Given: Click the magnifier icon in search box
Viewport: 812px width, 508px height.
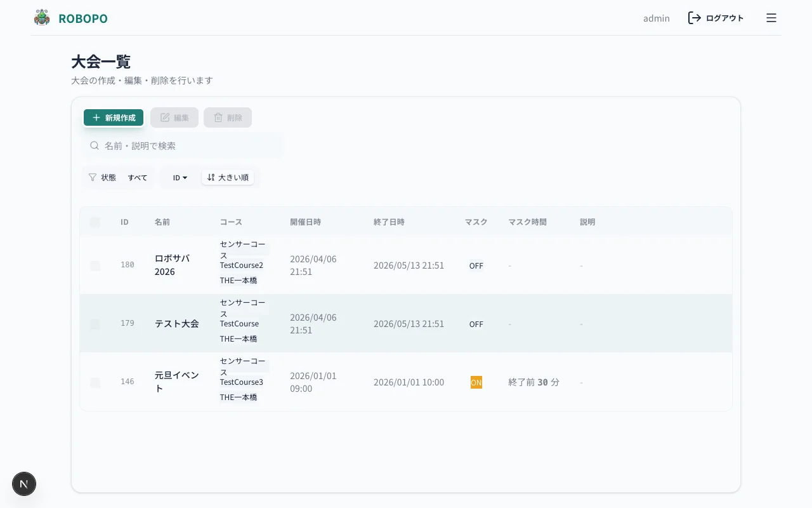Looking at the screenshot, I should pos(95,145).
